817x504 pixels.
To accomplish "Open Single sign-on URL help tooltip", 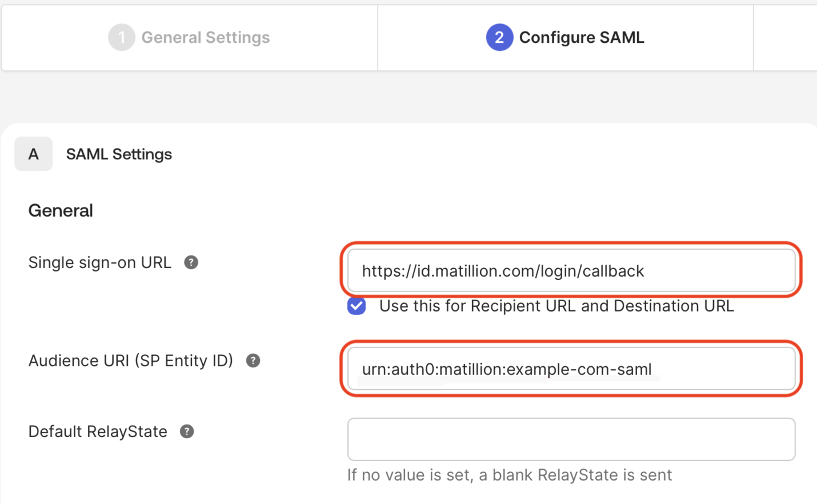I will (x=191, y=262).
